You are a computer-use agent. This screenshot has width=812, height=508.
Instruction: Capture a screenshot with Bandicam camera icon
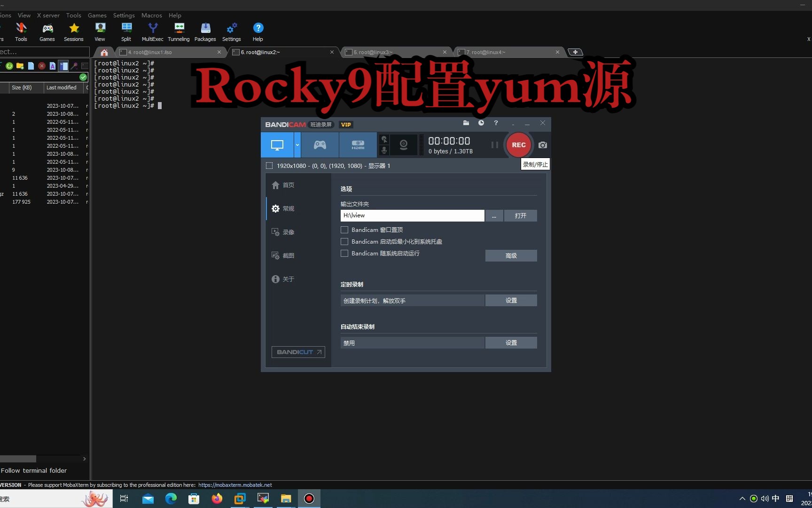pos(542,145)
